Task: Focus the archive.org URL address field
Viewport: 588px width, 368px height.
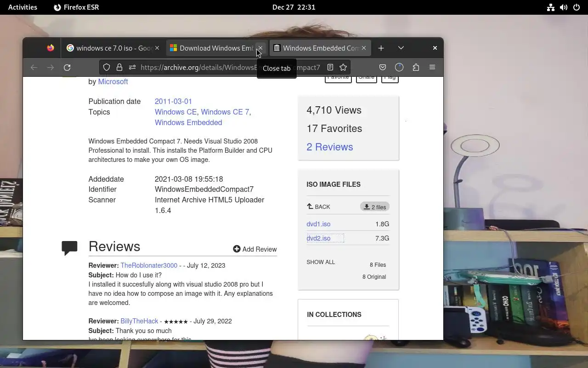Action: point(230,67)
